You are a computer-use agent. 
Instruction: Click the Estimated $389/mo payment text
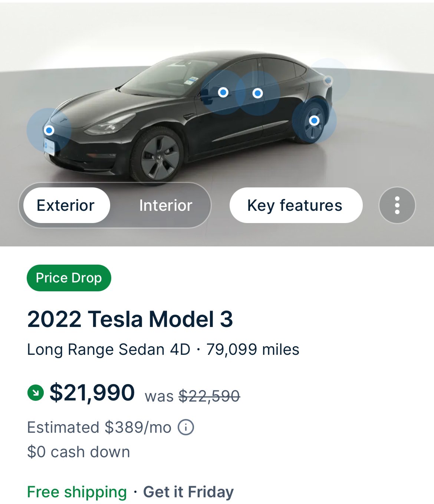click(99, 427)
